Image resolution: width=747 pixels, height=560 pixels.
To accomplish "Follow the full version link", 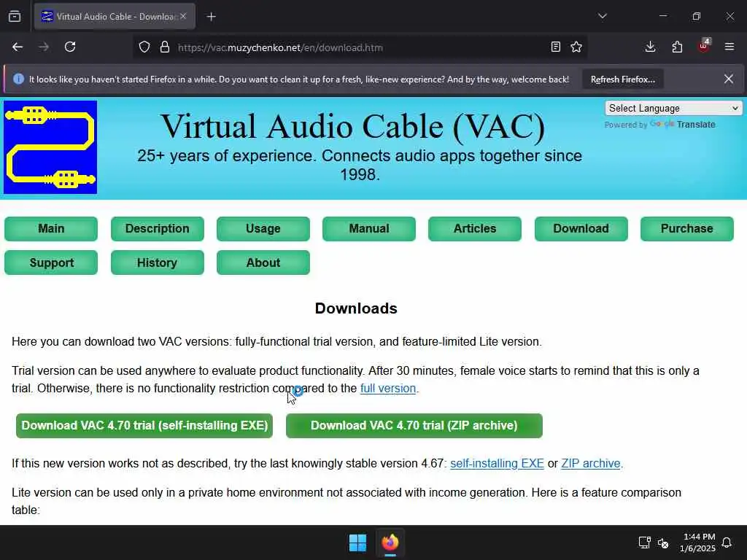I will click(x=388, y=388).
